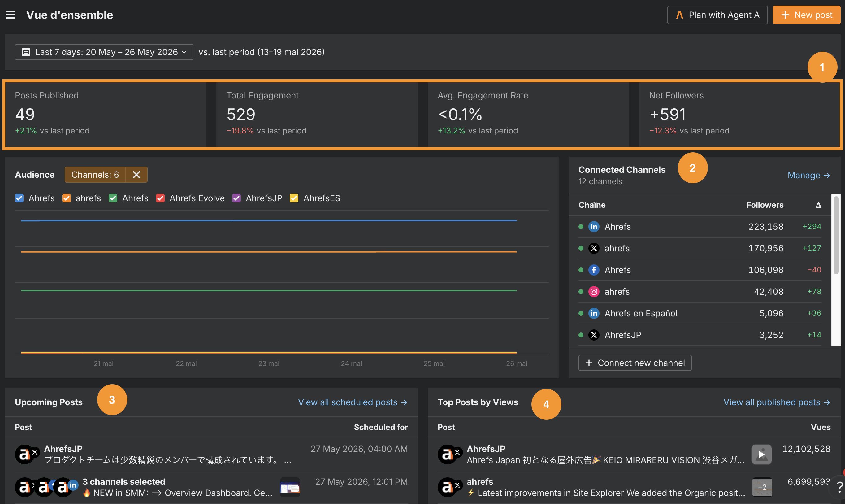Click video thumbnail of KEIO MIRARERU post
845x504 pixels.
[x=761, y=454]
